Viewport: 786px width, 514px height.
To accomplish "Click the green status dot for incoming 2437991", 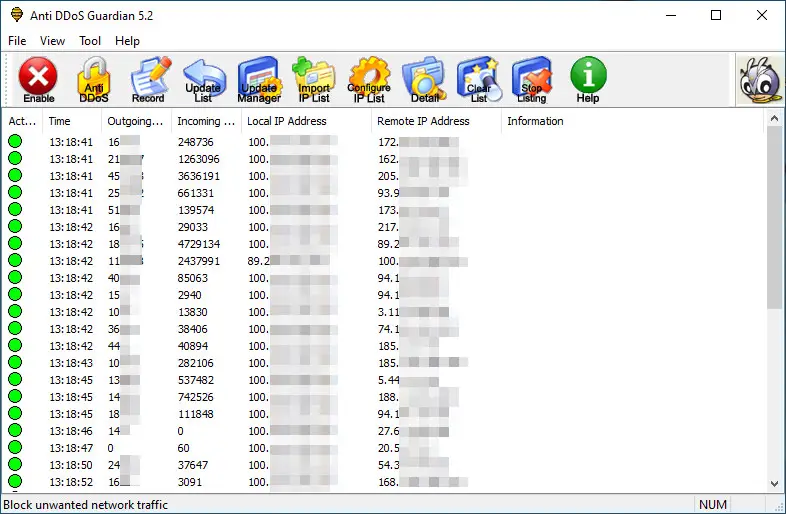I will [15, 261].
